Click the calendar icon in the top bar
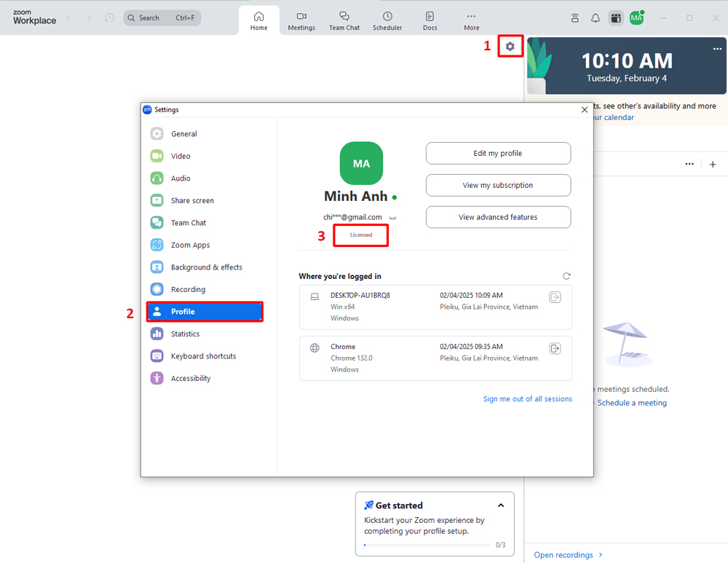Viewport: 728px width, 563px height. pos(616,18)
